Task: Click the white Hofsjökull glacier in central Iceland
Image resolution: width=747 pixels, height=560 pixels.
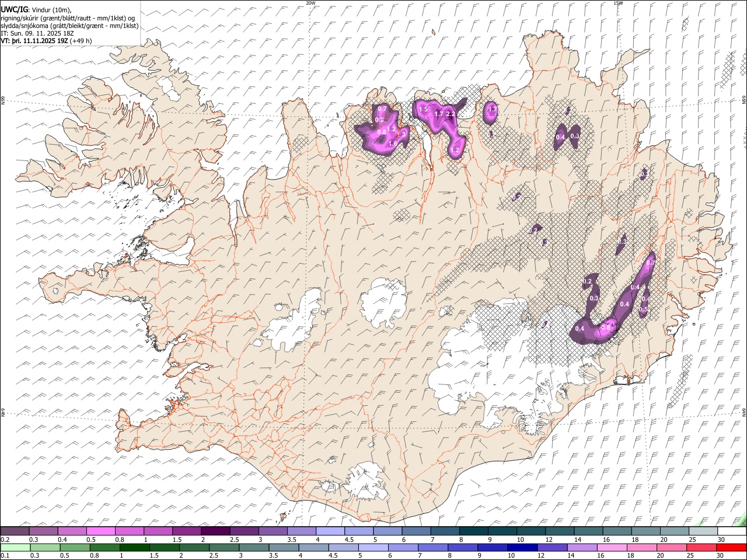Action: 382,303
